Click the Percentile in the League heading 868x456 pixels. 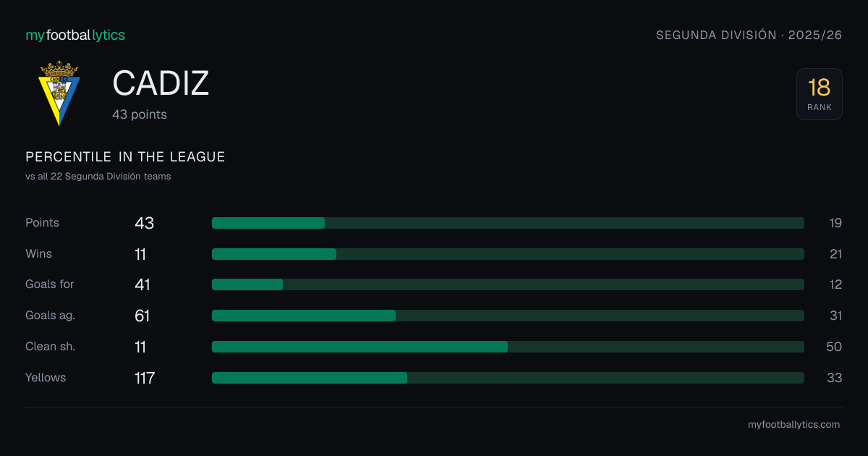click(x=125, y=157)
